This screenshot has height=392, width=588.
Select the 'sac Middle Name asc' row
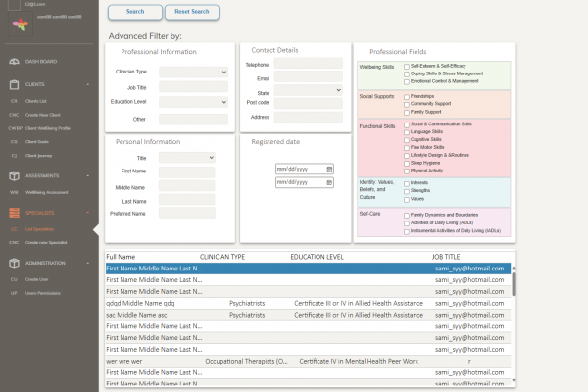point(308,315)
